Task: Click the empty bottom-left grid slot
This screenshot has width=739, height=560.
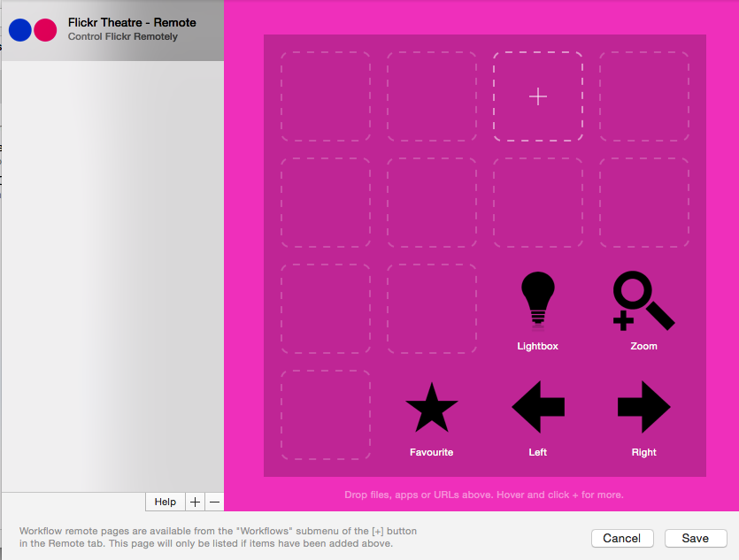Action: click(x=326, y=415)
